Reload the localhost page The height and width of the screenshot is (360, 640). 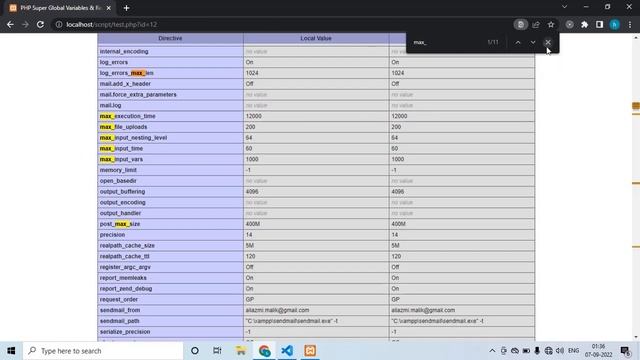tap(40, 24)
